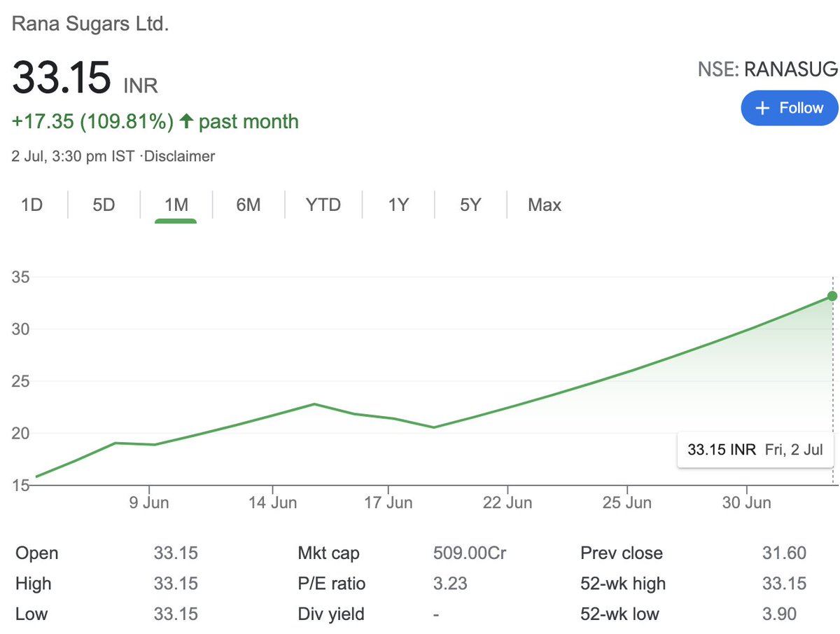Click the 52-wk high label
Viewport: 840px width, 634px height.
tap(623, 584)
